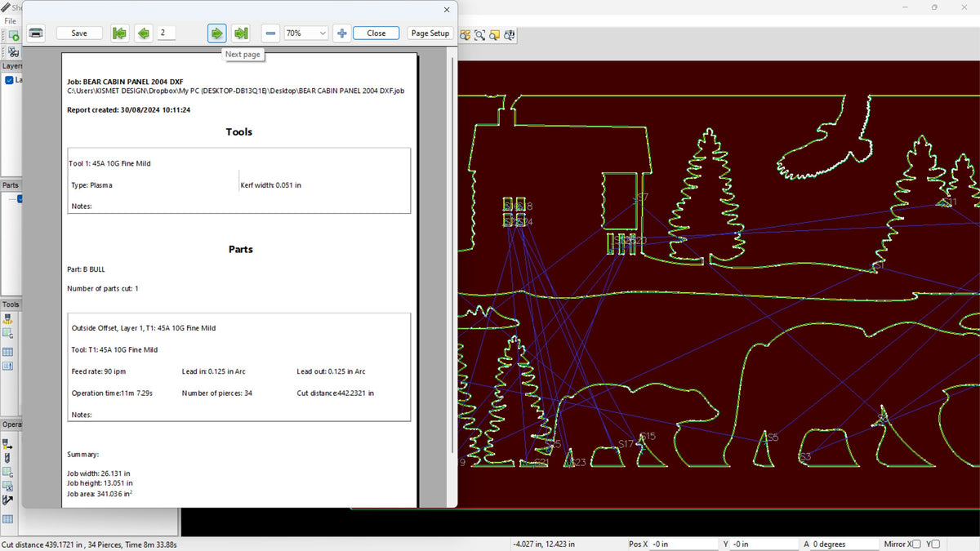Click the S17 label on the canvas
Screen dimensions: 980x551
(x=626, y=444)
